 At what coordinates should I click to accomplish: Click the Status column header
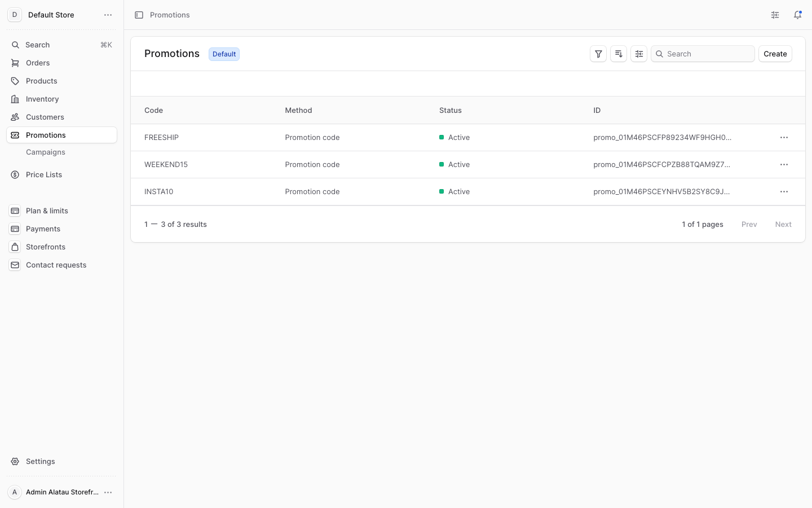pos(451,111)
